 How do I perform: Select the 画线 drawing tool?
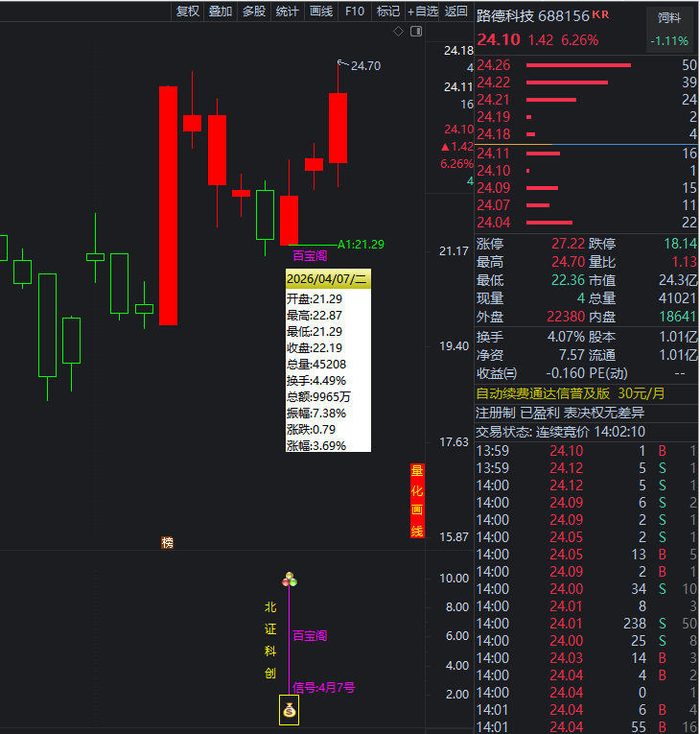[x=320, y=12]
